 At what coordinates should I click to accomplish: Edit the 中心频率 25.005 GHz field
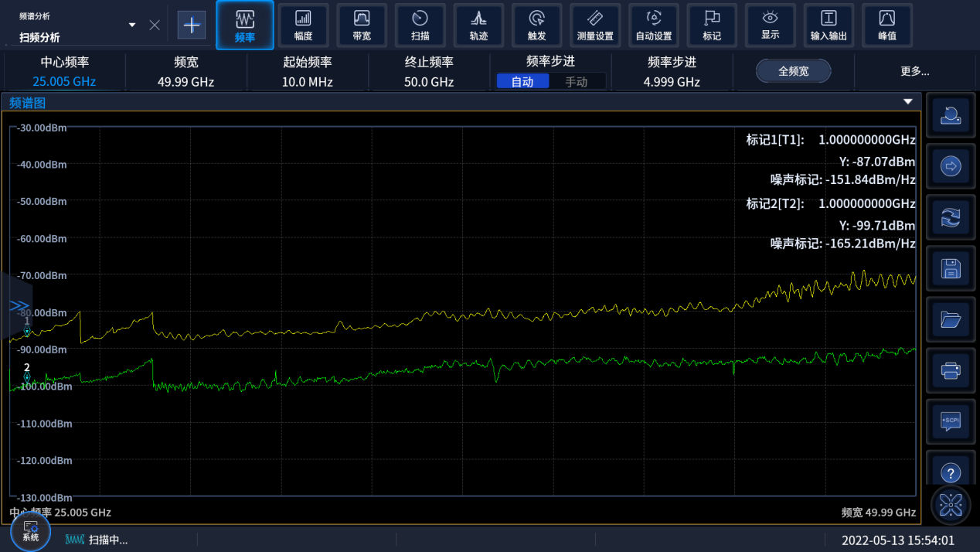[x=64, y=82]
